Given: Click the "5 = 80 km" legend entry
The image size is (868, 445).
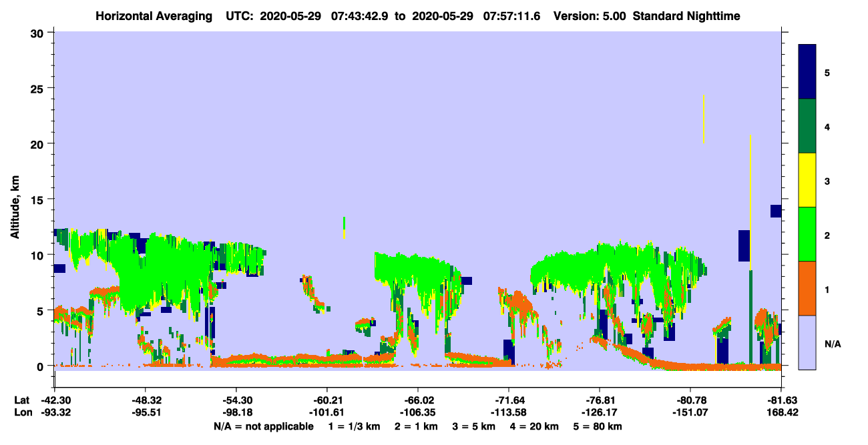Looking at the screenshot, I should [598, 426].
